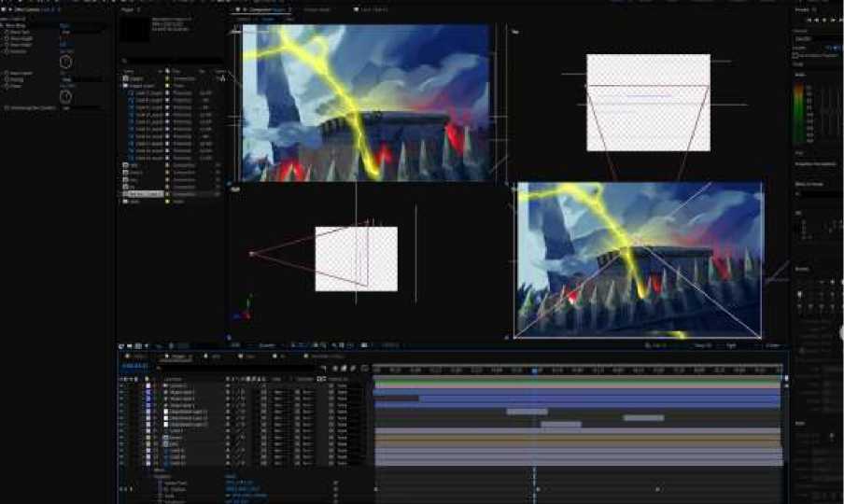Click the upper-left active camera viewer image
Viewport: 844px width, 504px height.
(x=365, y=103)
